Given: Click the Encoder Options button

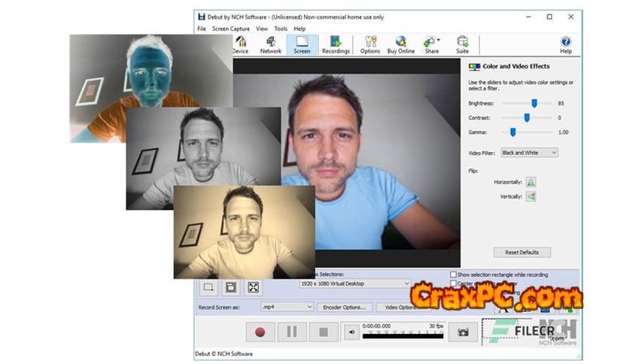Looking at the screenshot, I should point(345,307).
